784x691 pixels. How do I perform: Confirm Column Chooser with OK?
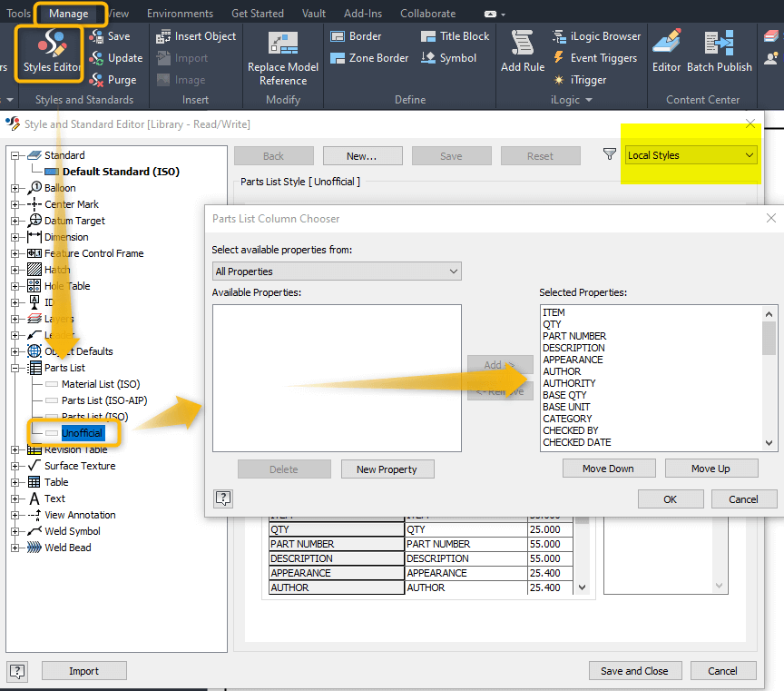671,499
